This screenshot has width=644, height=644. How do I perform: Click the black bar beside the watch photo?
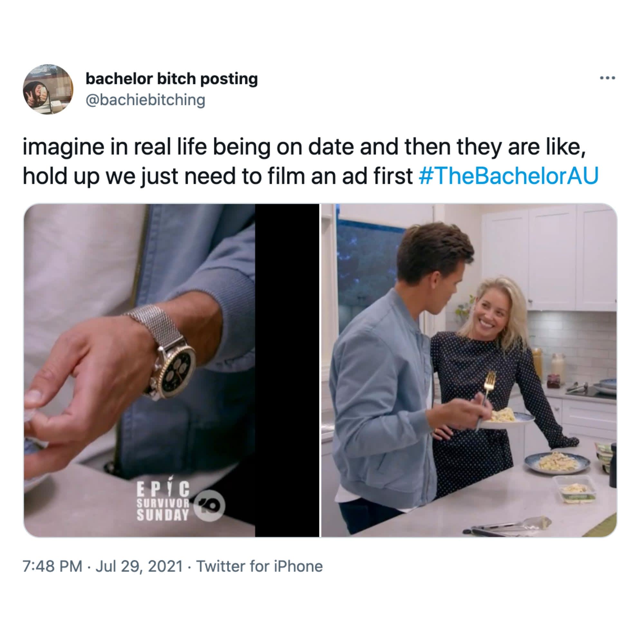pos(287,370)
